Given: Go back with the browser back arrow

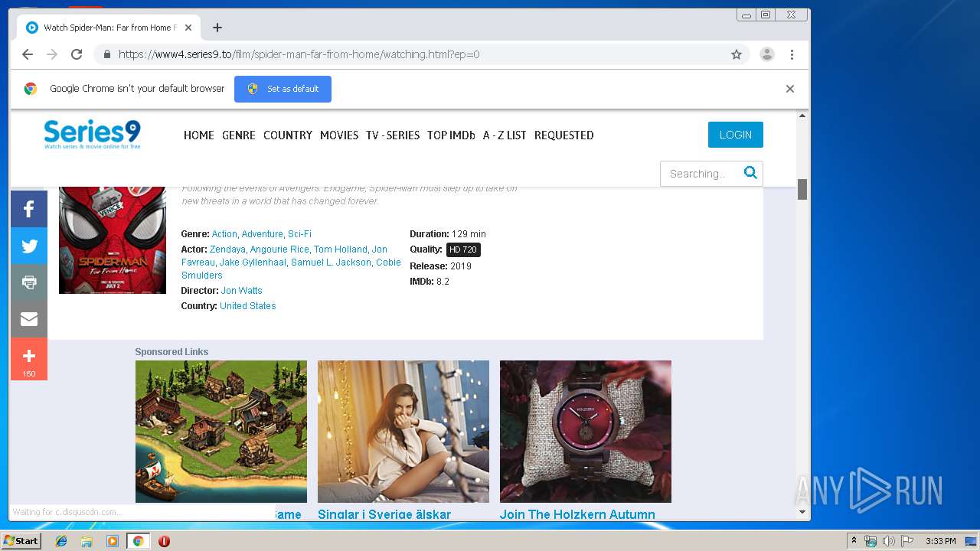Looking at the screenshot, I should point(28,54).
